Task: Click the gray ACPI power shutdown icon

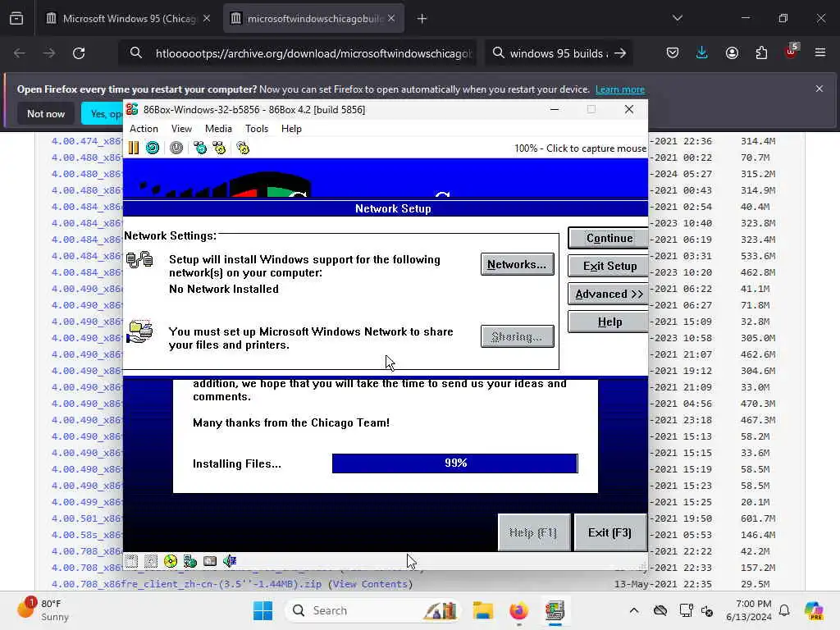Action: coord(176,148)
